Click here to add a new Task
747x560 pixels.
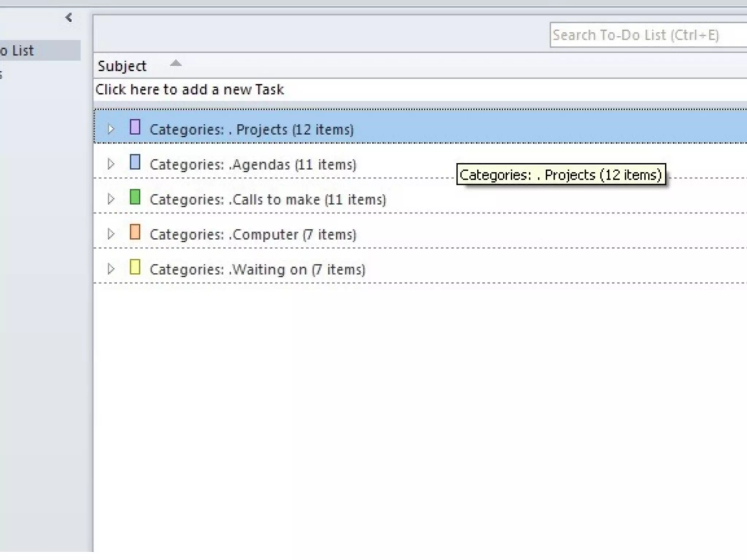pyautogui.click(x=190, y=90)
